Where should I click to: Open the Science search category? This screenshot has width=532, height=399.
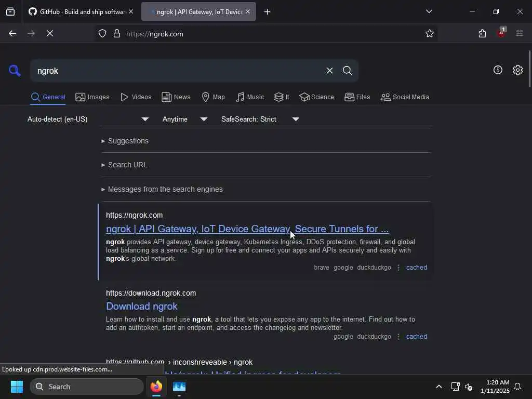pos(316,97)
